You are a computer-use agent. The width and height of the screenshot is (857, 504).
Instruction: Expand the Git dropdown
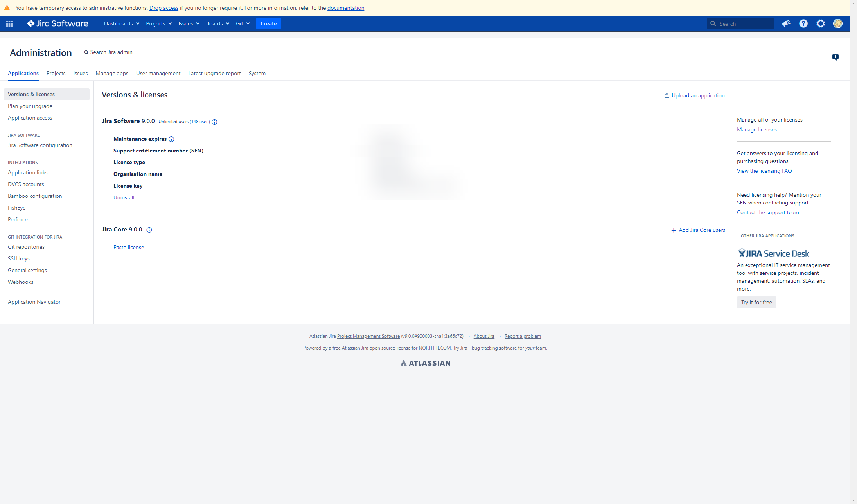tap(243, 23)
